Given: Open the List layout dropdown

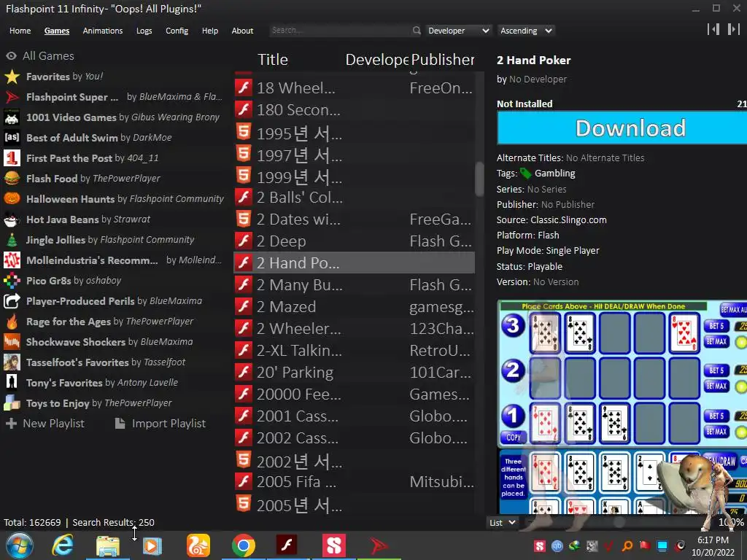Looking at the screenshot, I should click(x=502, y=523).
